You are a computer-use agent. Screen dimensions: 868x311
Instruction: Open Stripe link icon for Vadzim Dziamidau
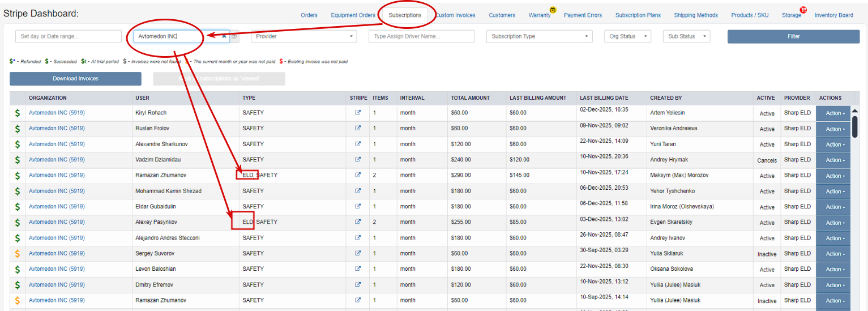click(x=358, y=159)
